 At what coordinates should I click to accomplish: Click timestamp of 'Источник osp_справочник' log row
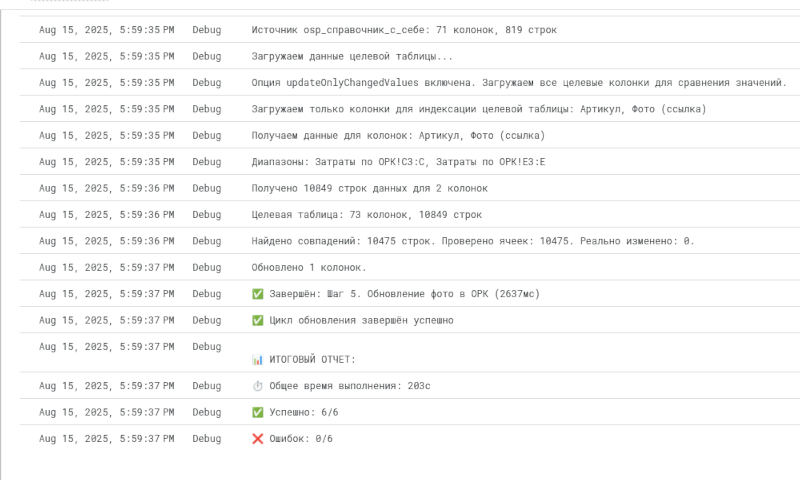click(x=107, y=30)
